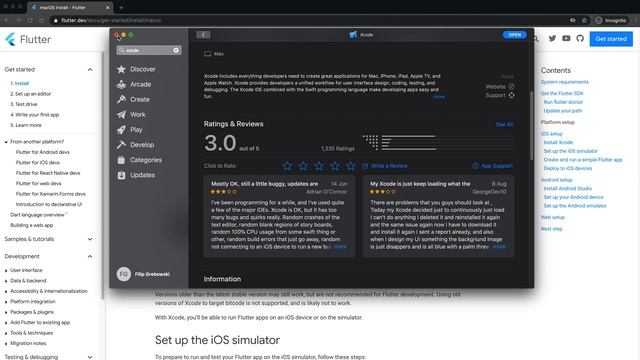The width and height of the screenshot is (640, 360).
Task: Expand GeorgeDev10 review with more
Action: click(x=499, y=247)
